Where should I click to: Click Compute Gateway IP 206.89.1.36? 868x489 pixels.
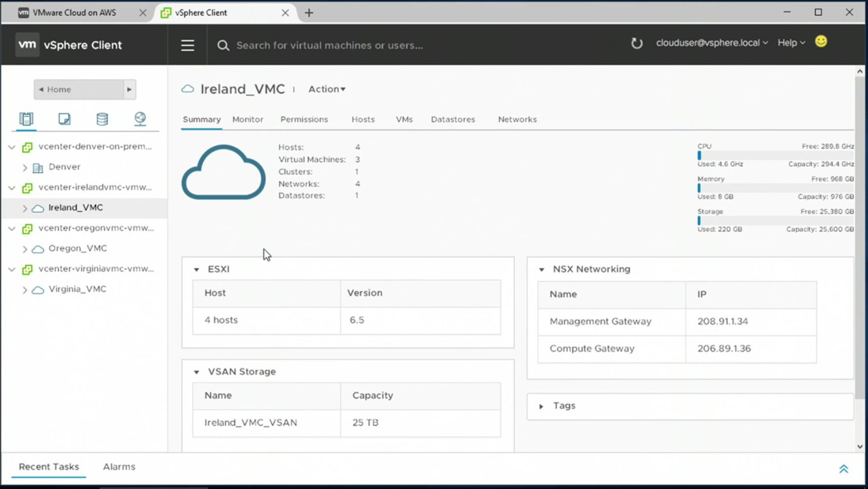pyautogui.click(x=724, y=349)
